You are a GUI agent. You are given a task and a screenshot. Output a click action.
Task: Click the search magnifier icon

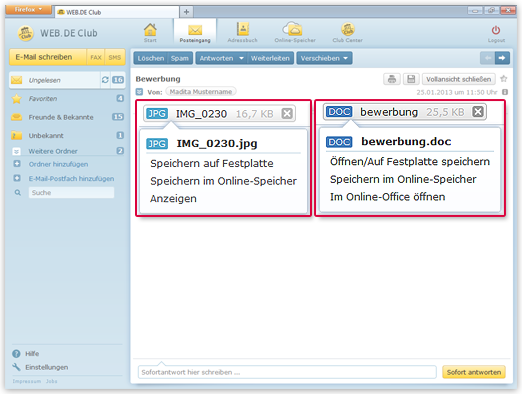[18, 193]
